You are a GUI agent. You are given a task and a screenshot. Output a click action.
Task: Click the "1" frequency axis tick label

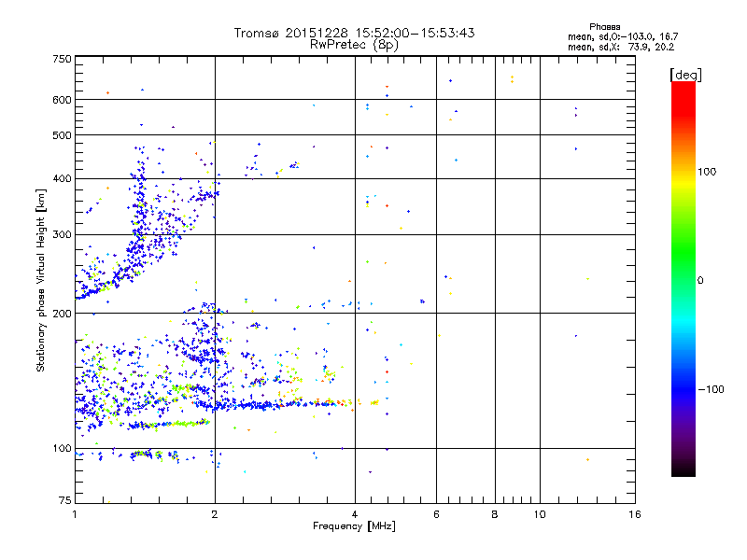tap(75, 514)
